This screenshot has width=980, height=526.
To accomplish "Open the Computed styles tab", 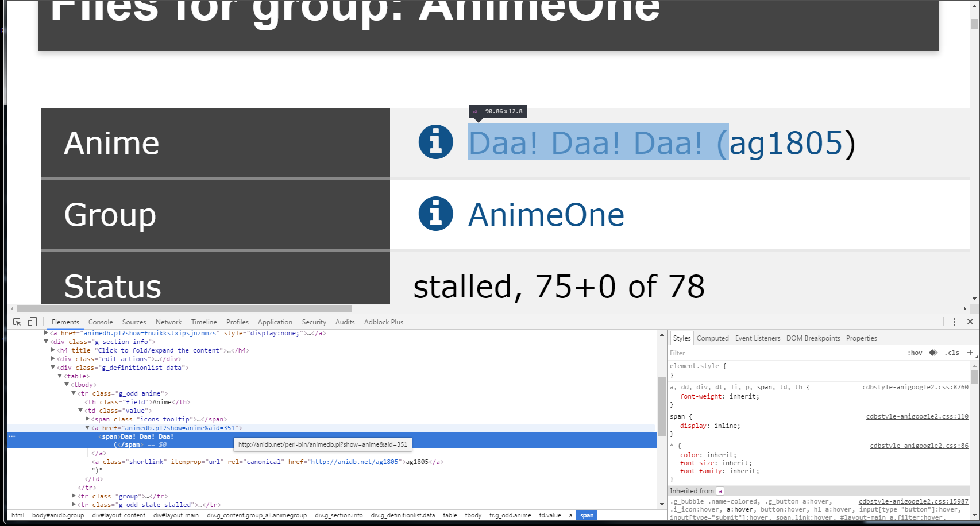I will [712, 338].
